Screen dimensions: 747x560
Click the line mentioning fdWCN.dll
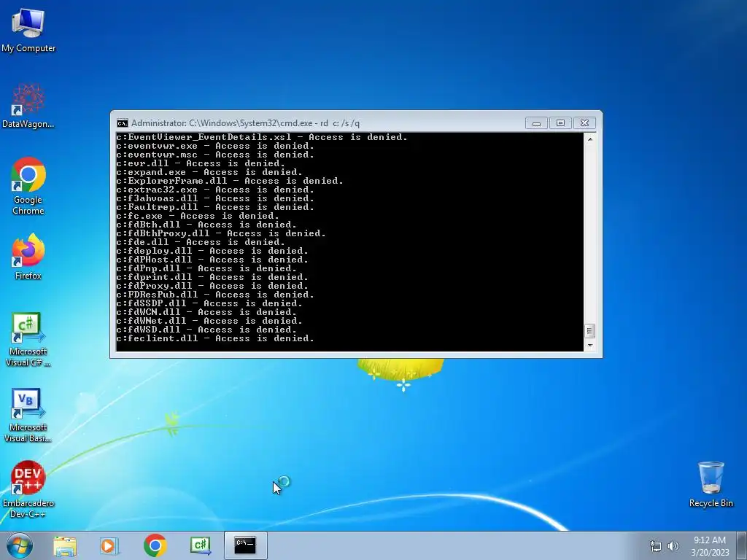pos(206,312)
